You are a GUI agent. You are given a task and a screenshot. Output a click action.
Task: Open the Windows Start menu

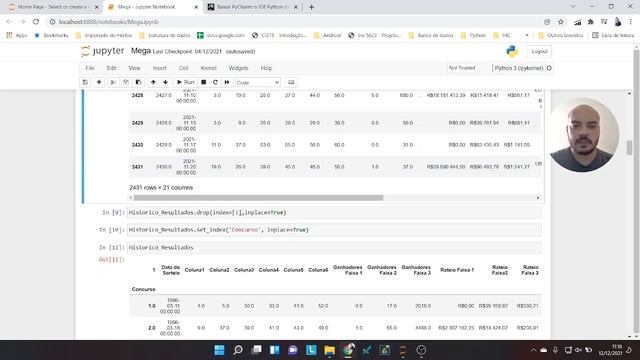(219, 350)
